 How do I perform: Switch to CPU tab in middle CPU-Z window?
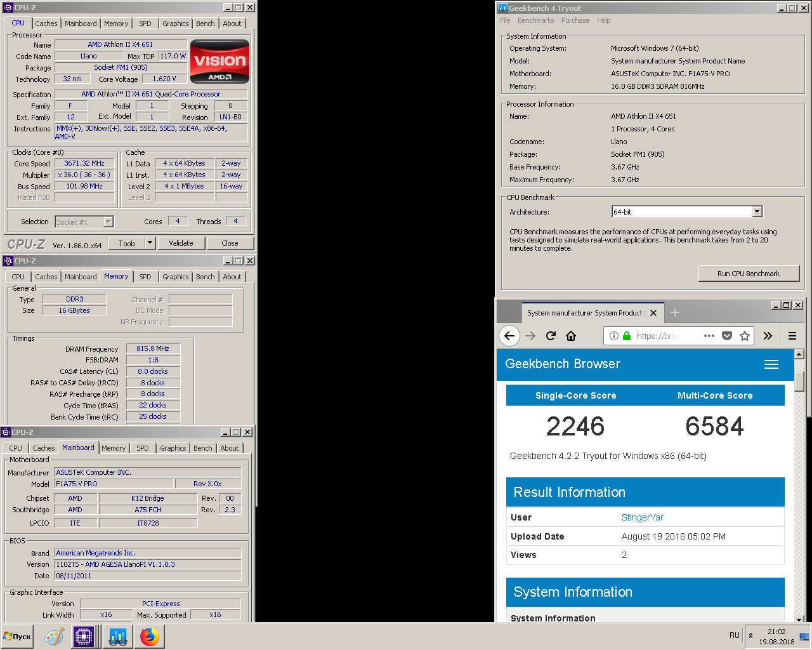(x=18, y=277)
